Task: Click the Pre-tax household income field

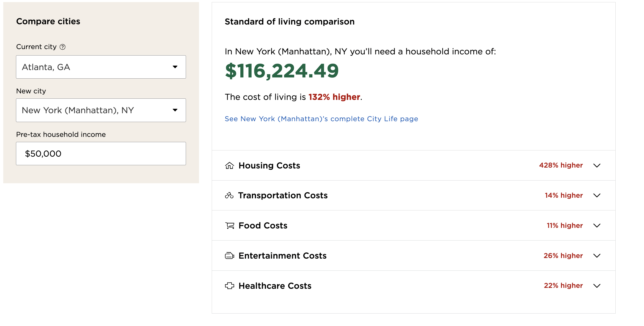Action: click(101, 154)
